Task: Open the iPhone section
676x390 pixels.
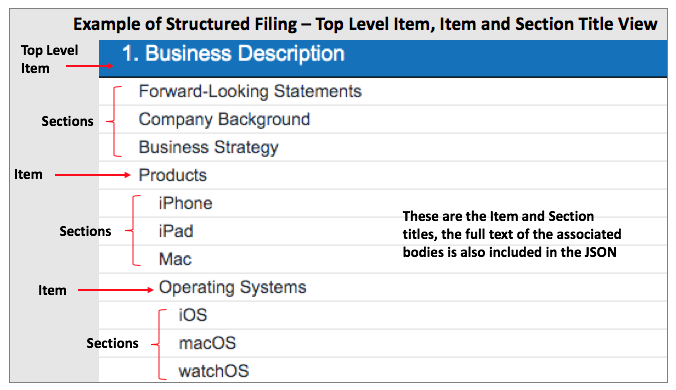Action: pyautogui.click(x=185, y=203)
